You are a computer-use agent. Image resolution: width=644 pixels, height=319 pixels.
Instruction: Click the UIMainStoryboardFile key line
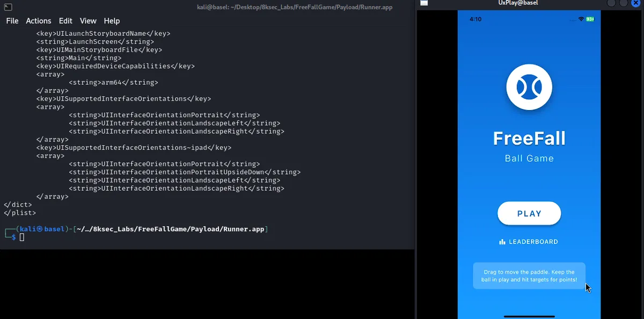point(99,50)
